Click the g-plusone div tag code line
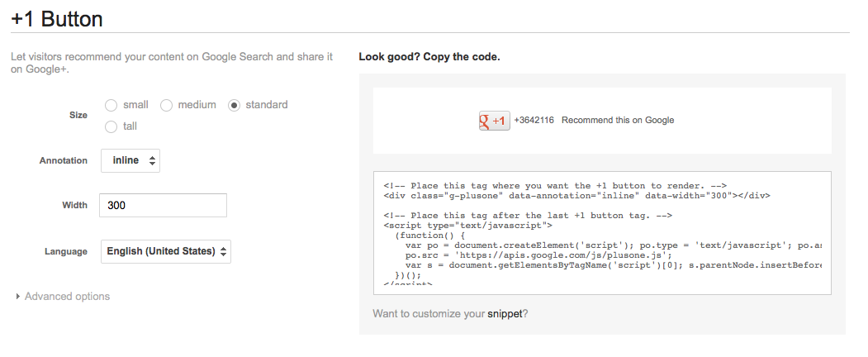 (576, 196)
